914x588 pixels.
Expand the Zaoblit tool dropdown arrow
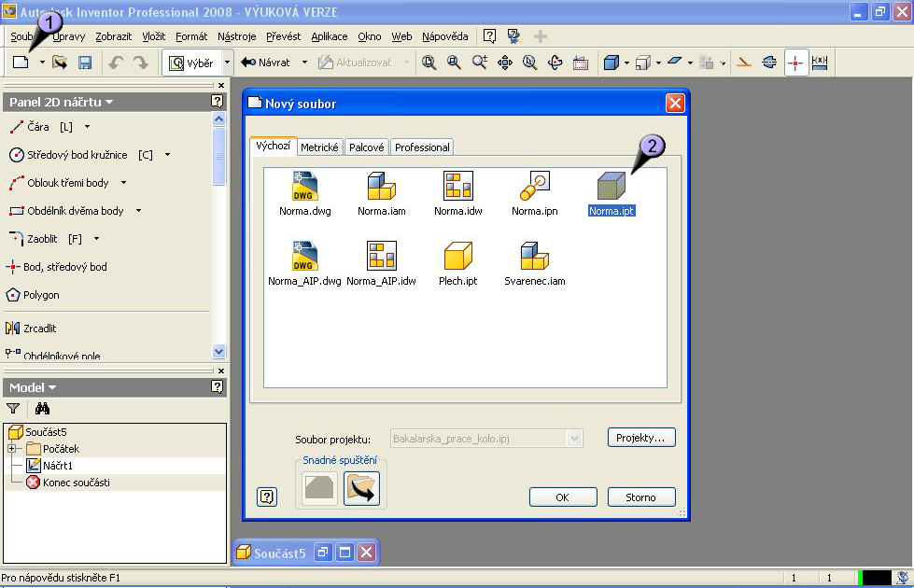(x=97, y=239)
